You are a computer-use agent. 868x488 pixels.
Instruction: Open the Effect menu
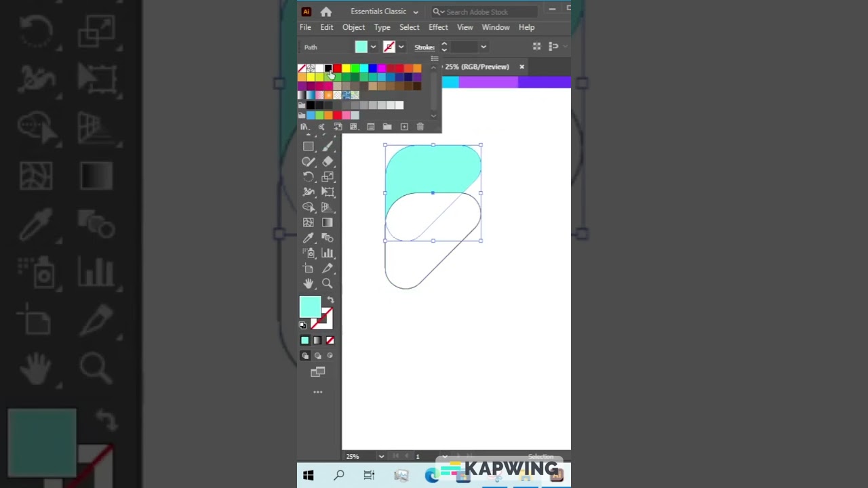(x=438, y=27)
